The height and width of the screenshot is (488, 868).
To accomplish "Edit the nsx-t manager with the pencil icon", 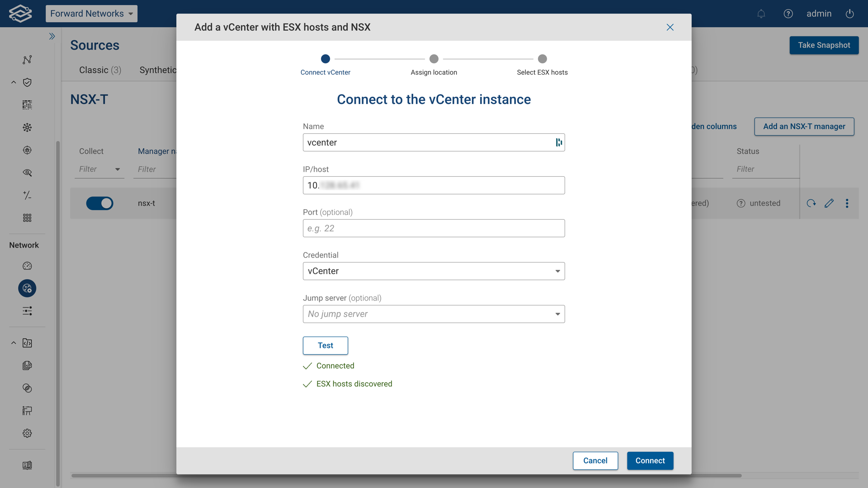I will point(830,203).
